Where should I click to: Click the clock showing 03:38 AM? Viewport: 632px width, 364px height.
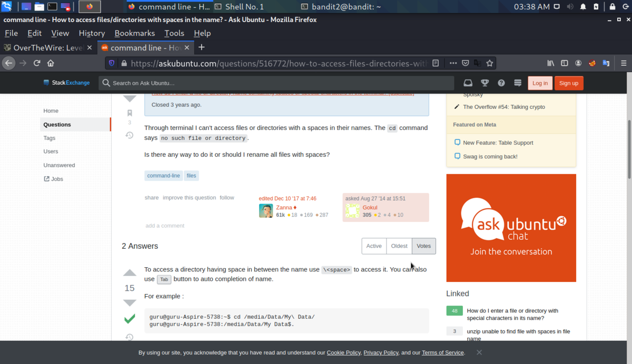tap(531, 7)
